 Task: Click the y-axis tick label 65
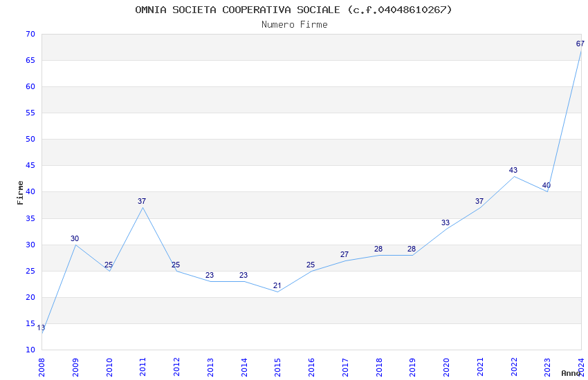click(x=30, y=60)
